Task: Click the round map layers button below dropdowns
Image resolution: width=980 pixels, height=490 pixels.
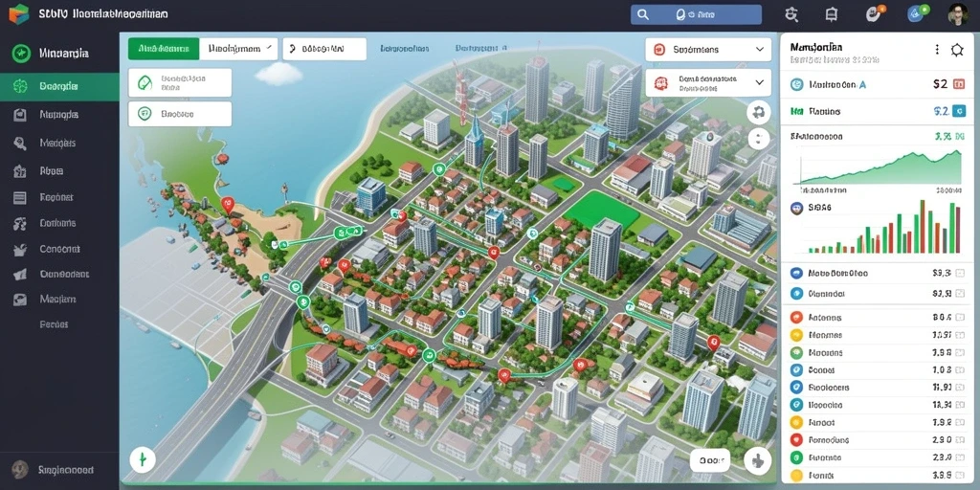Action: (759, 113)
